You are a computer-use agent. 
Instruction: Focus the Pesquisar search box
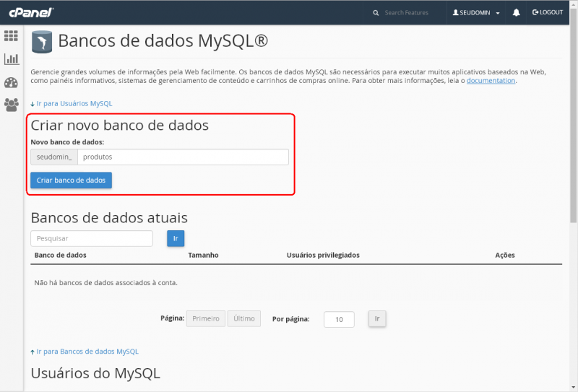(92, 238)
